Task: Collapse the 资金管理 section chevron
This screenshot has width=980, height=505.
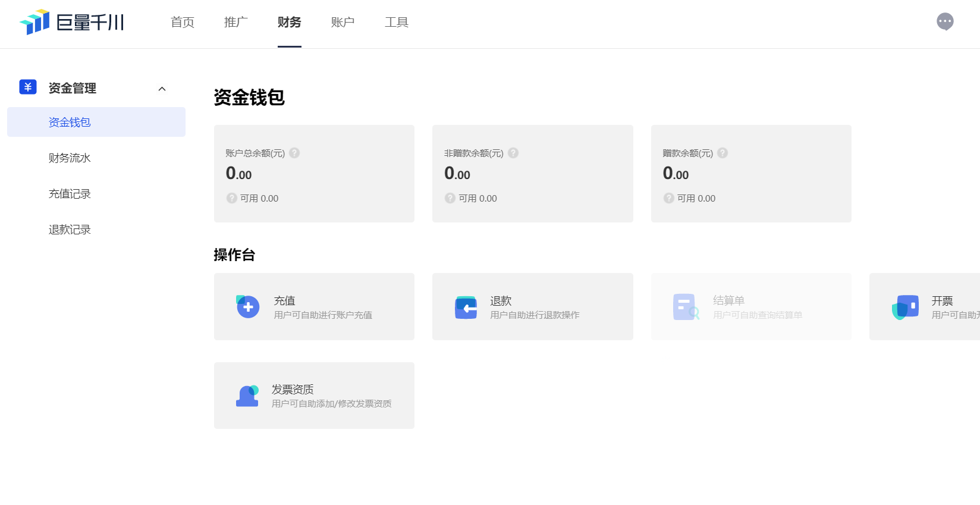Action: pyautogui.click(x=162, y=89)
